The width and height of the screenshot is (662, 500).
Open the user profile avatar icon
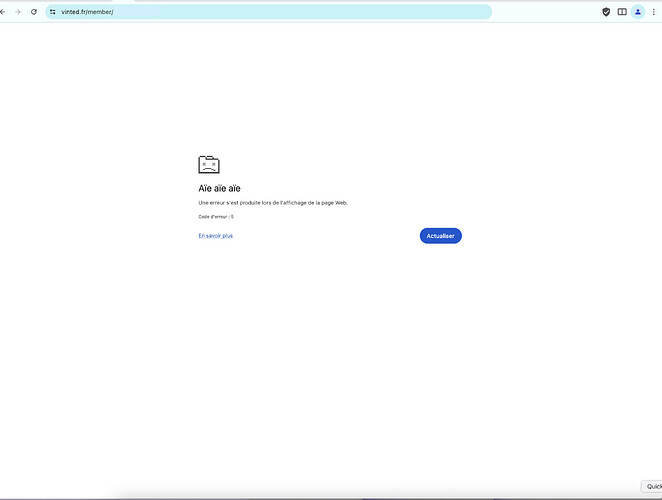(638, 12)
